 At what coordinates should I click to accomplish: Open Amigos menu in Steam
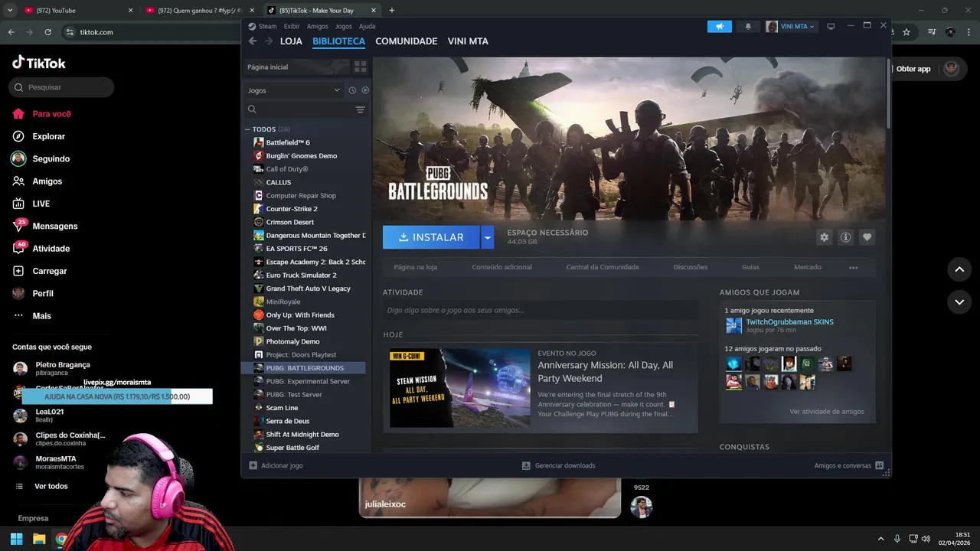coord(317,26)
